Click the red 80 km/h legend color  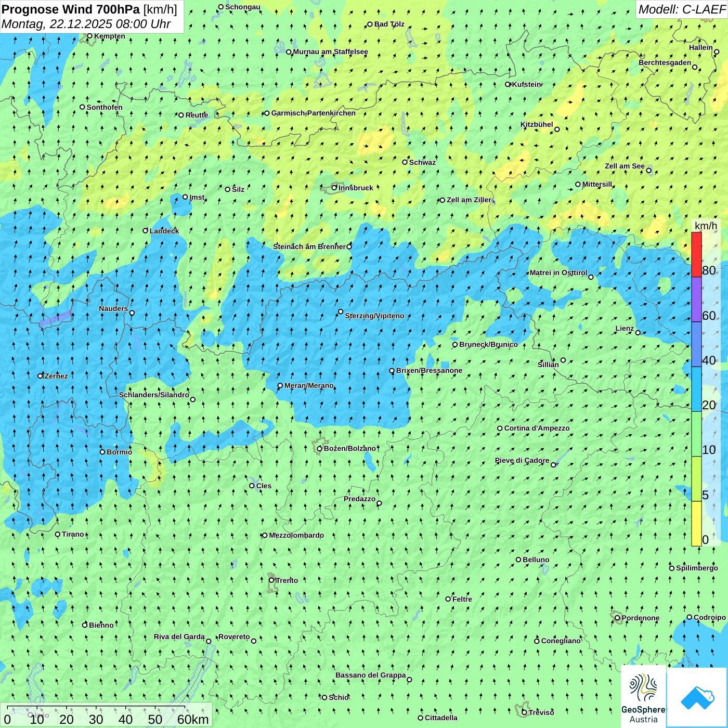[x=696, y=254]
